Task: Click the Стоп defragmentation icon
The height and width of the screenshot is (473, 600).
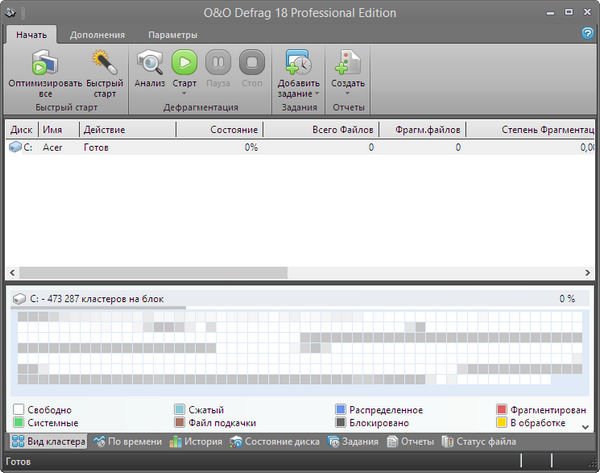Action: pos(251,64)
